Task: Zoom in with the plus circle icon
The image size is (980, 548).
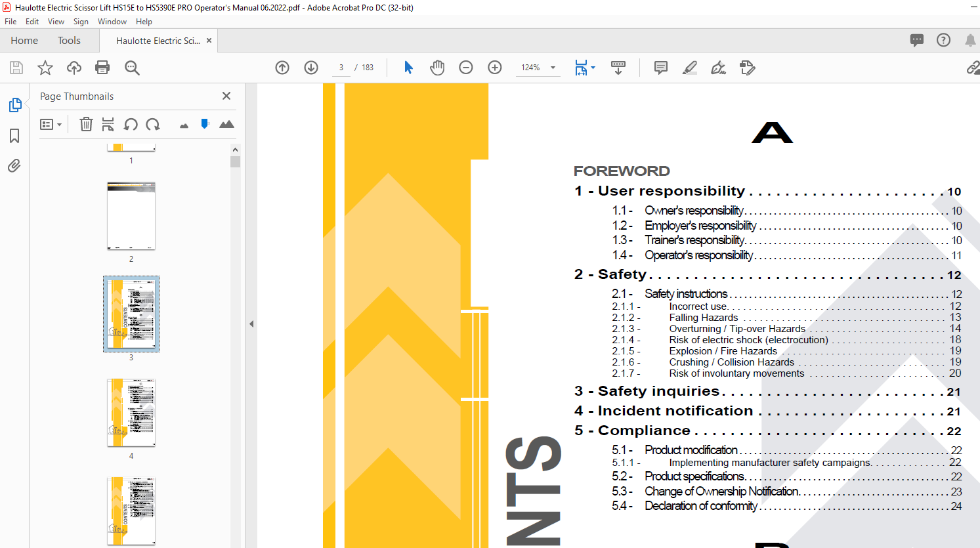Action: click(x=495, y=68)
